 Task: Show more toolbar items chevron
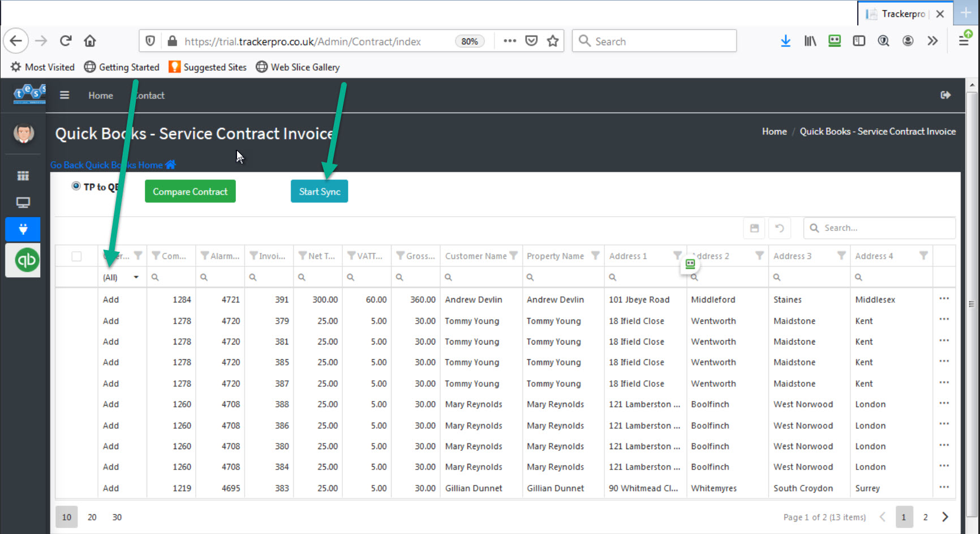click(x=932, y=41)
